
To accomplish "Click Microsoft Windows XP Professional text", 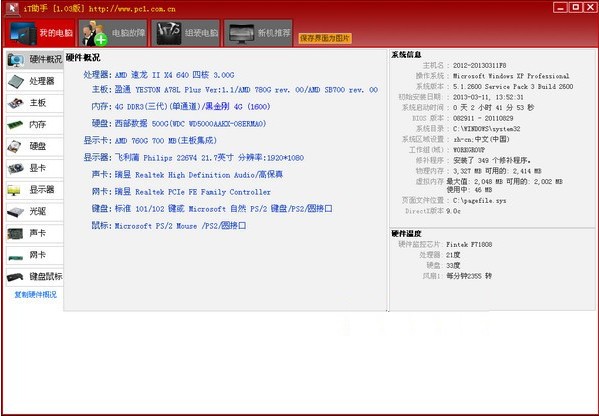I will pyautogui.click(x=511, y=76).
